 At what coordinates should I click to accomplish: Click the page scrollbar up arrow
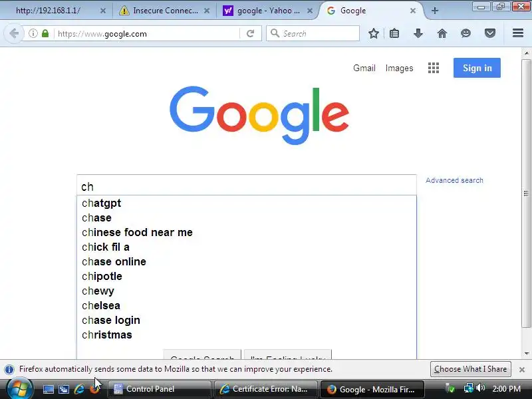[526, 53]
